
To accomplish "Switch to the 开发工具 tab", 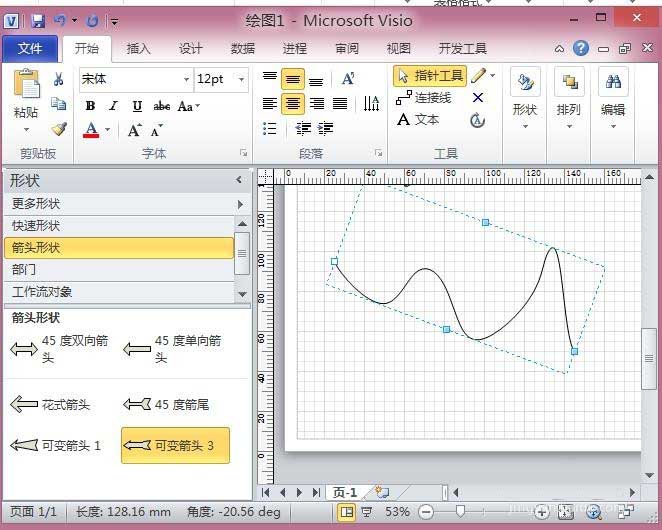I will point(463,49).
